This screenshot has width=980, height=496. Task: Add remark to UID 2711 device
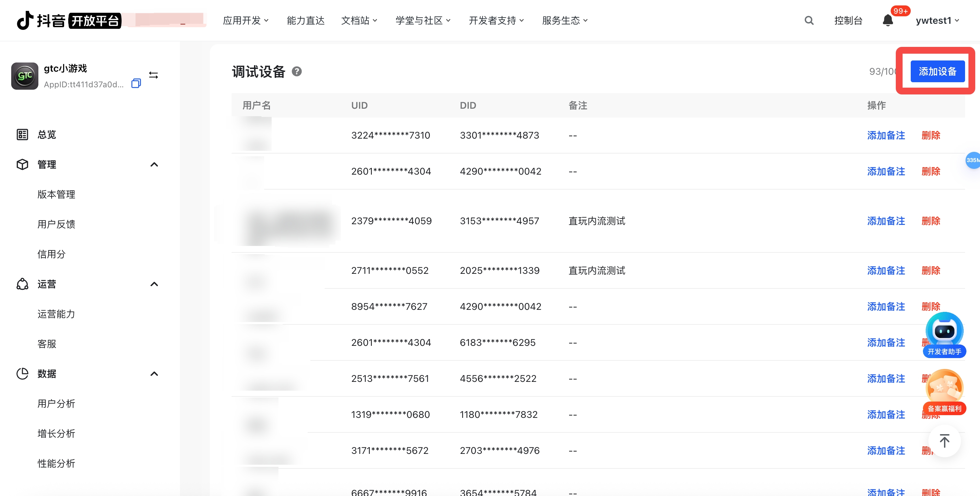[886, 270]
